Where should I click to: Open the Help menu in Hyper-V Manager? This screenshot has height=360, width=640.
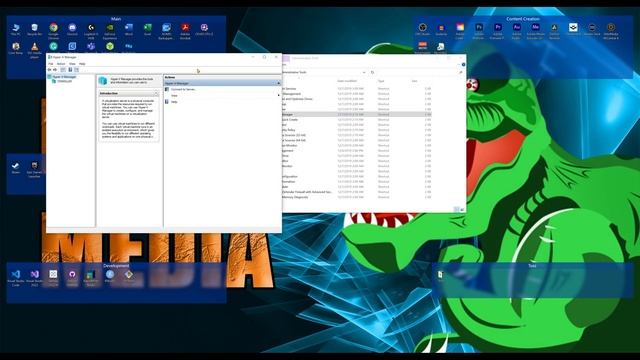[x=82, y=64]
